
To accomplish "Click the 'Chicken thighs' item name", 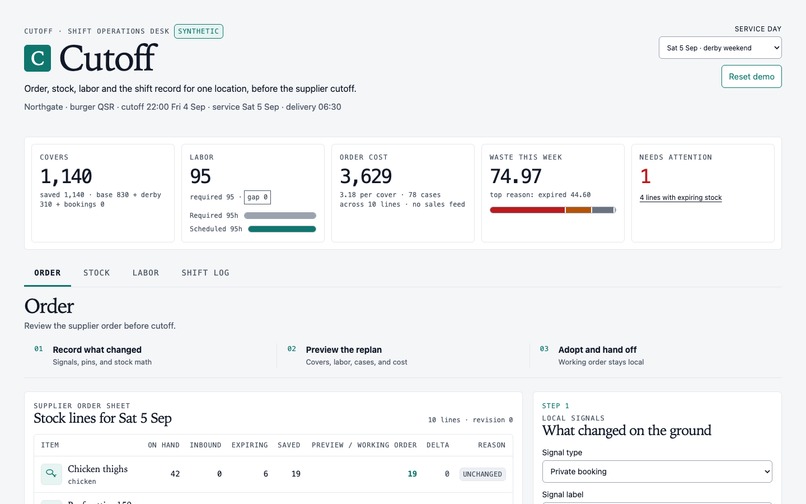I will (x=98, y=469).
